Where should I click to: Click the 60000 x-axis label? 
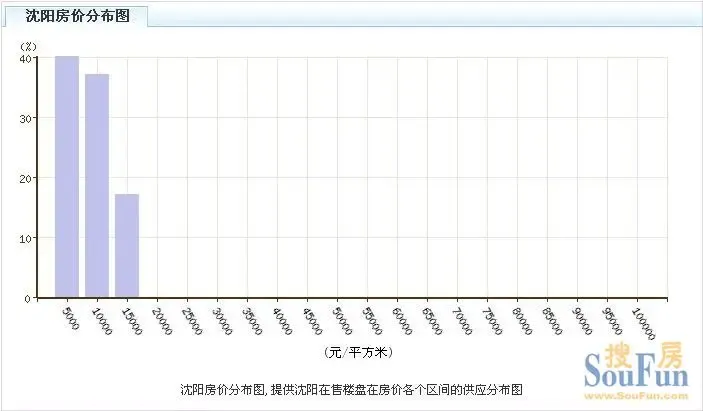pyautogui.click(x=402, y=321)
